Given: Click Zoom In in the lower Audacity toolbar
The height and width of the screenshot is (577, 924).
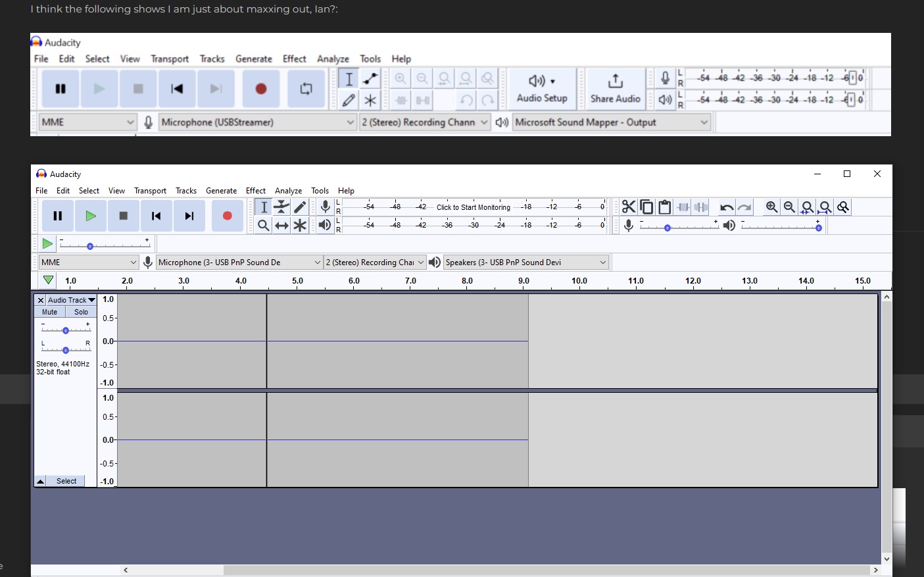Looking at the screenshot, I should tap(771, 207).
